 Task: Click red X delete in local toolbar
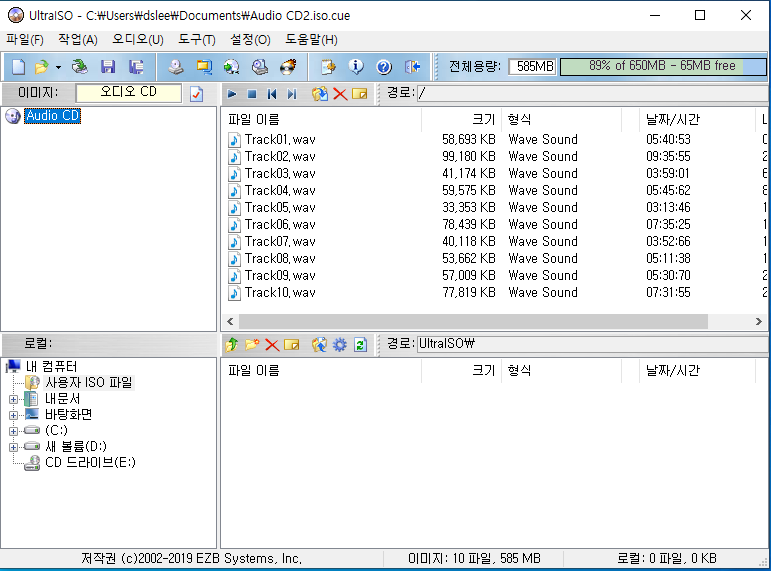pos(272,344)
